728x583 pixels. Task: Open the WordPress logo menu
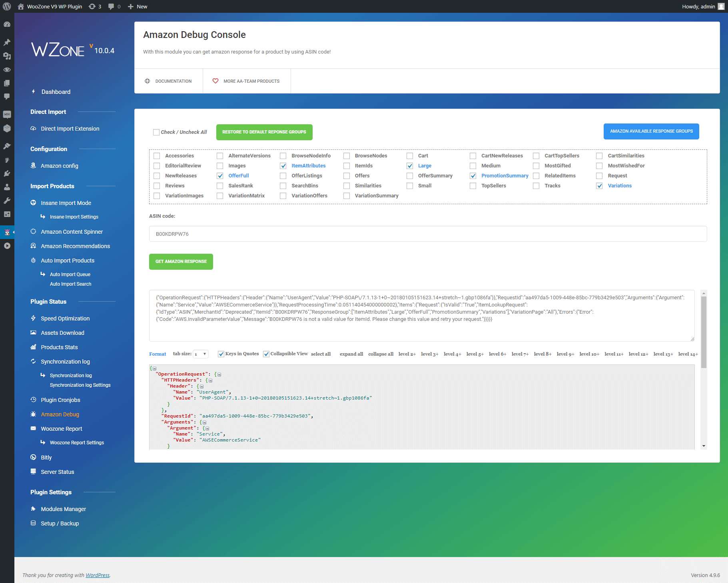tap(7, 6)
